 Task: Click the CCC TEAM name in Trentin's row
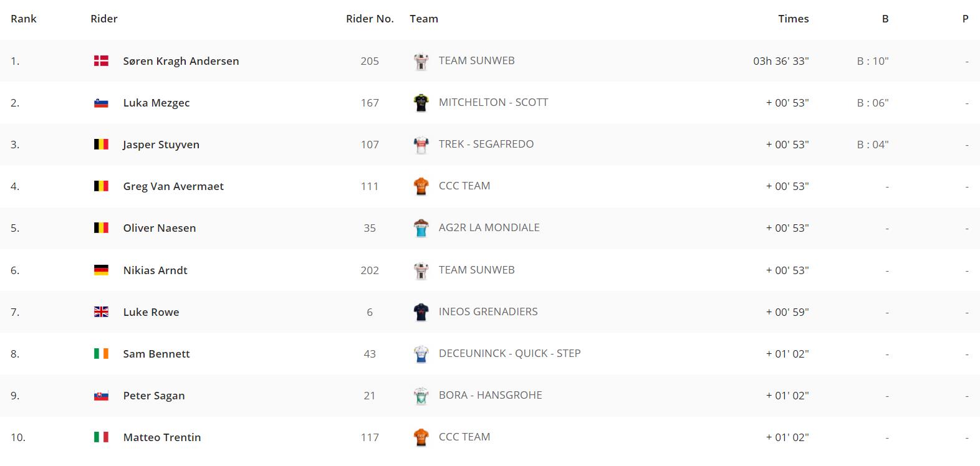pyautogui.click(x=464, y=437)
